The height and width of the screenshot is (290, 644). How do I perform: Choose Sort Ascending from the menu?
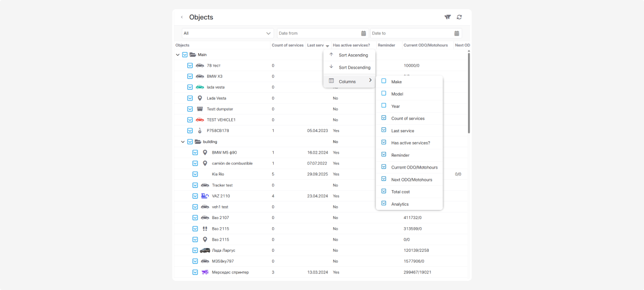[353, 55]
